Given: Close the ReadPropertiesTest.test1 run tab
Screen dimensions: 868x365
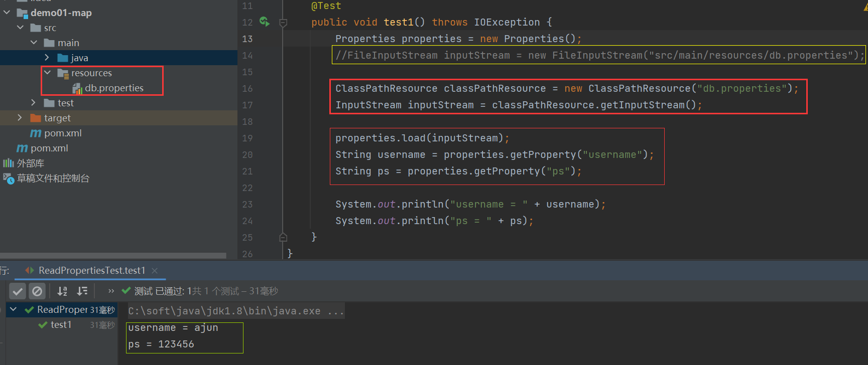Looking at the screenshot, I should click(x=155, y=271).
